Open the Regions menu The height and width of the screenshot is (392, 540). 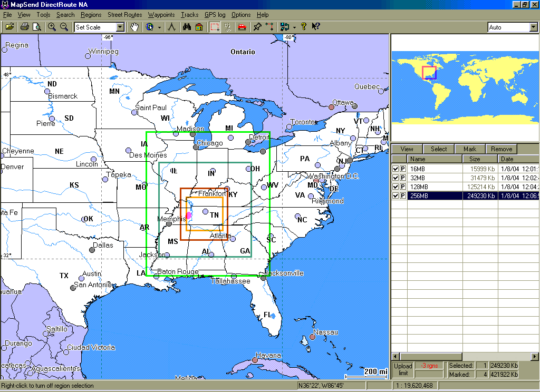click(91, 15)
